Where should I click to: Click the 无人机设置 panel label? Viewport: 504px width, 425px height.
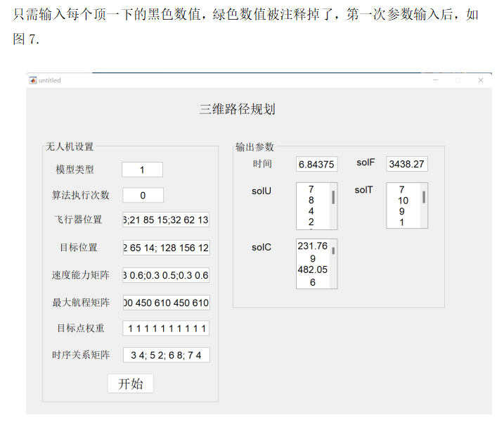70,146
